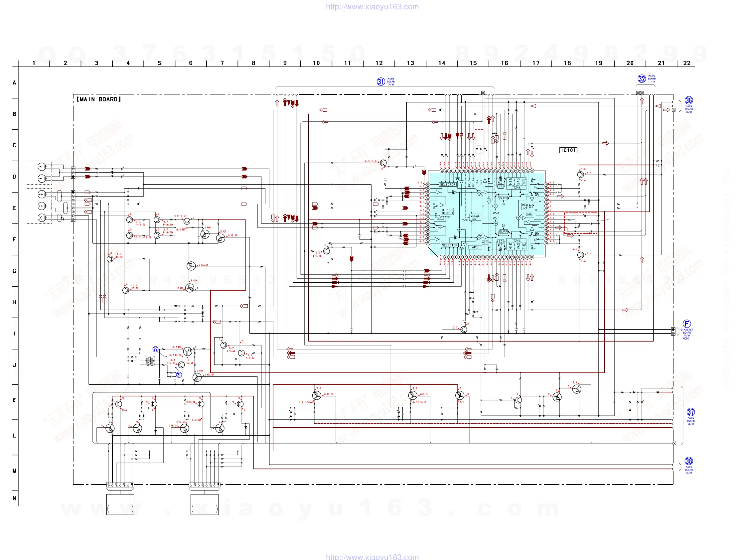Click circled reference marker 38
Screen dimensions: 745x560
coord(688,461)
